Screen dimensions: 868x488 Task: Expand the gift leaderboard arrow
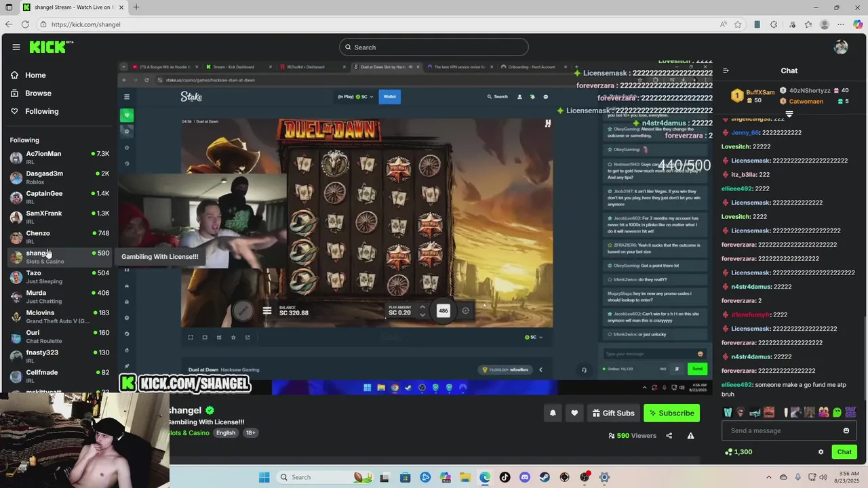[789, 114]
